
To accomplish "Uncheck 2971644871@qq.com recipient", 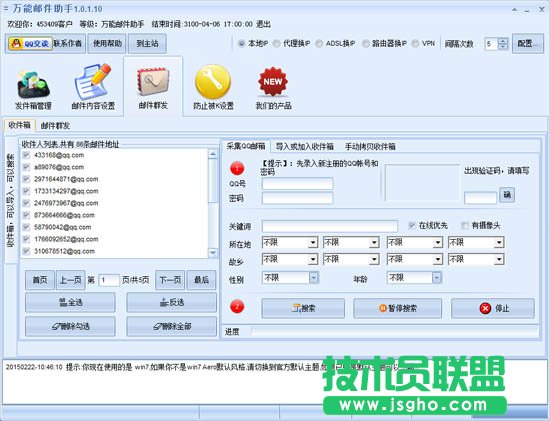I will click(x=26, y=179).
